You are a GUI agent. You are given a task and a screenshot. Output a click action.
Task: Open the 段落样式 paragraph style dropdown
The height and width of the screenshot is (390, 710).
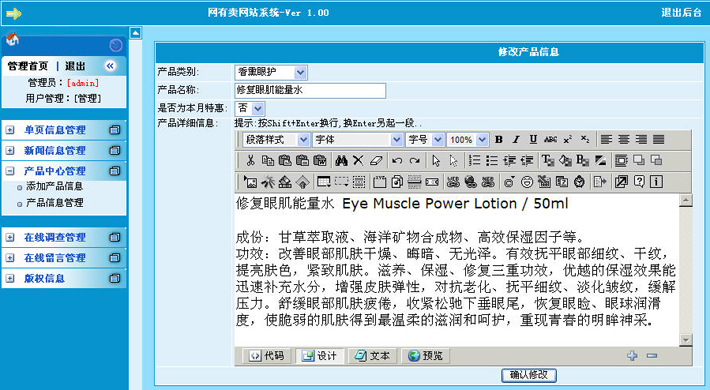tap(276, 140)
